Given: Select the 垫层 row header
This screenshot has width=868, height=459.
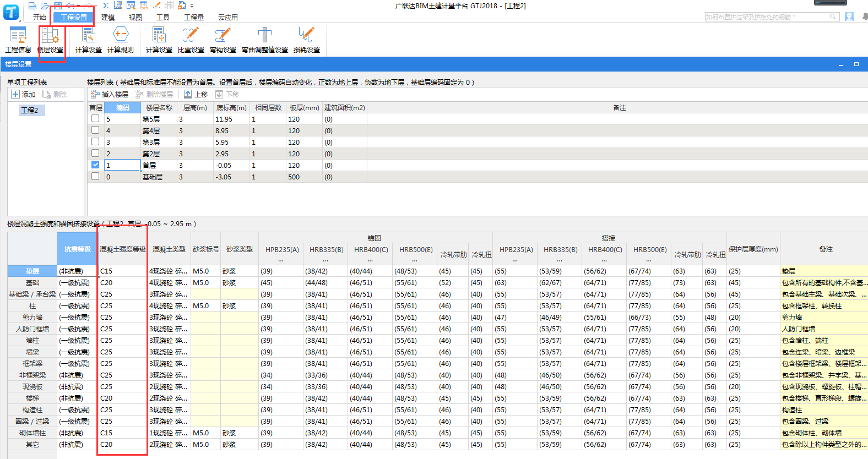Looking at the screenshot, I should pyautogui.click(x=32, y=271).
